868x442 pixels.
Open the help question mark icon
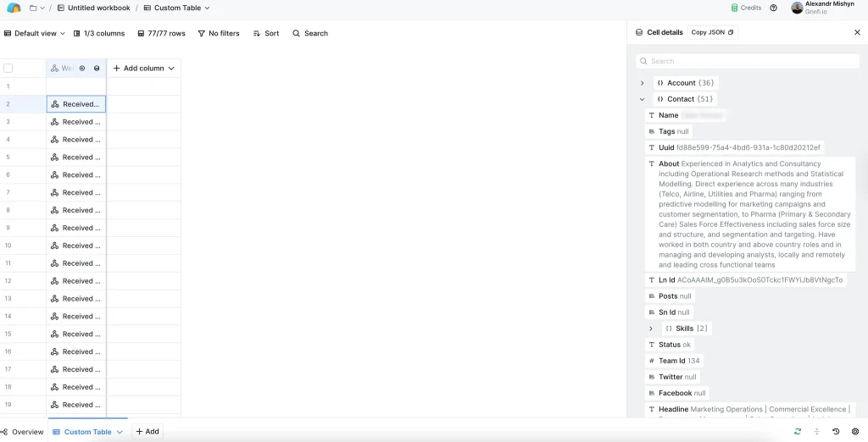coord(773,8)
